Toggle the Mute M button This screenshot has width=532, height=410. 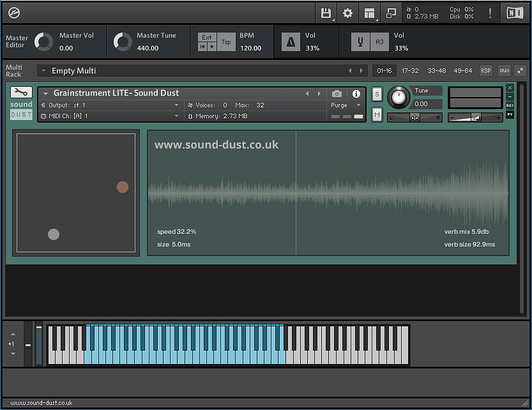[x=377, y=114]
